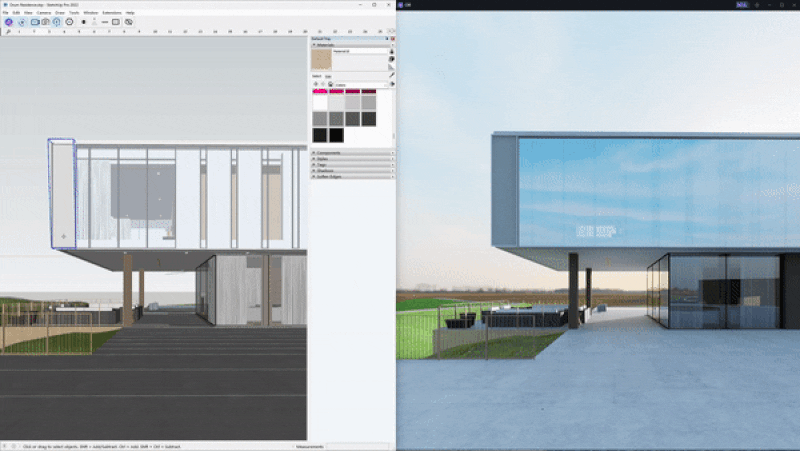The height and width of the screenshot is (451, 800).
Task: Pick the charcoal swatch ending the third row
Action: click(x=369, y=119)
